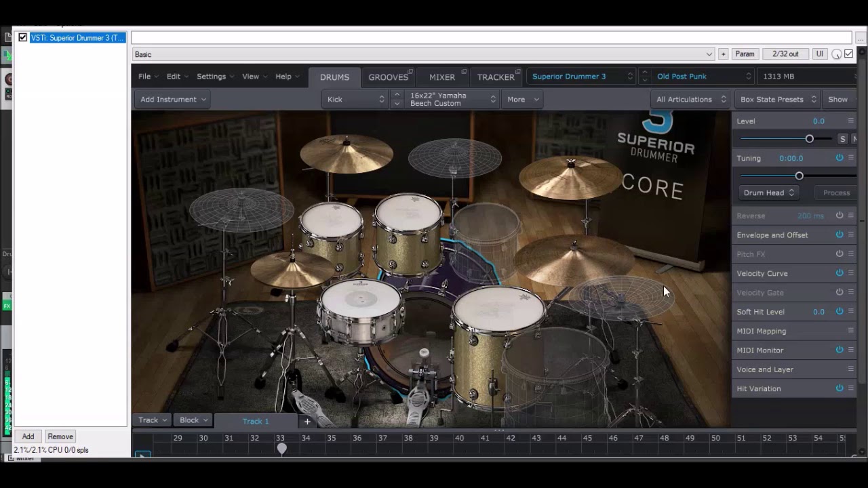Open the Pitch FX options menu icon
Viewport: 868px width, 488px height.
[x=851, y=253]
